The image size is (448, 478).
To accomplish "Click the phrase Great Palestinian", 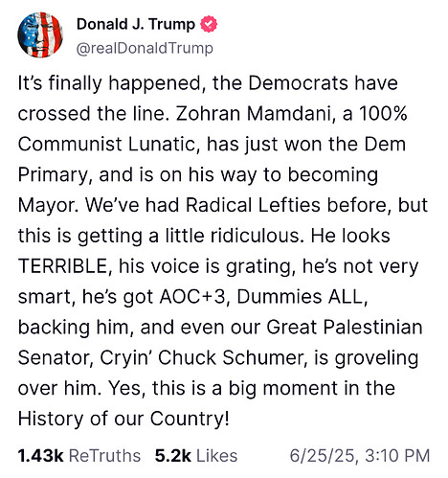I will tap(345, 328).
